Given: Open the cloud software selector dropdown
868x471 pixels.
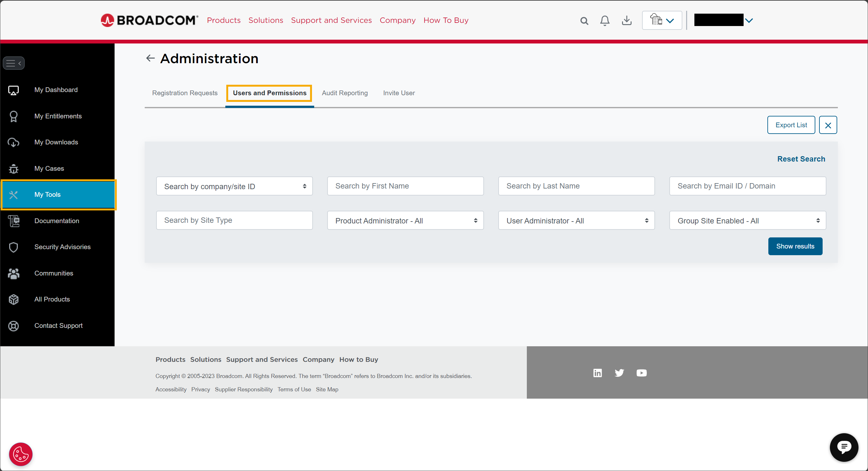Looking at the screenshot, I should pyautogui.click(x=662, y=21).
